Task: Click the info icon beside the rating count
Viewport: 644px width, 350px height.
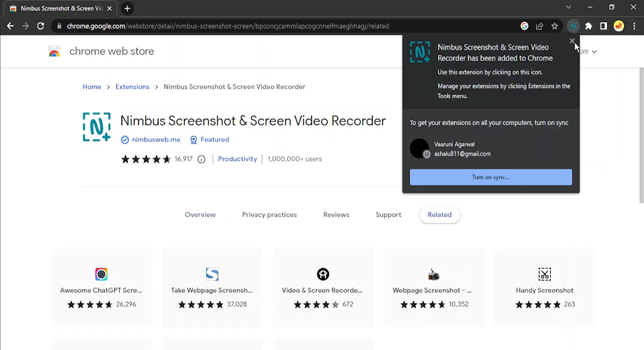Action: tap(201, 159)
